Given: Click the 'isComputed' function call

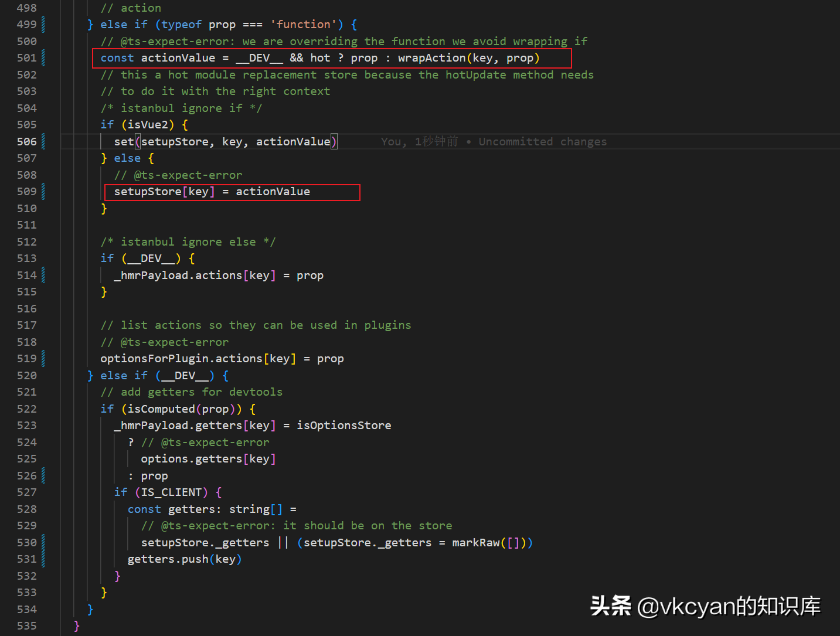Looking at the screenshot, I should tap(161, 409).
